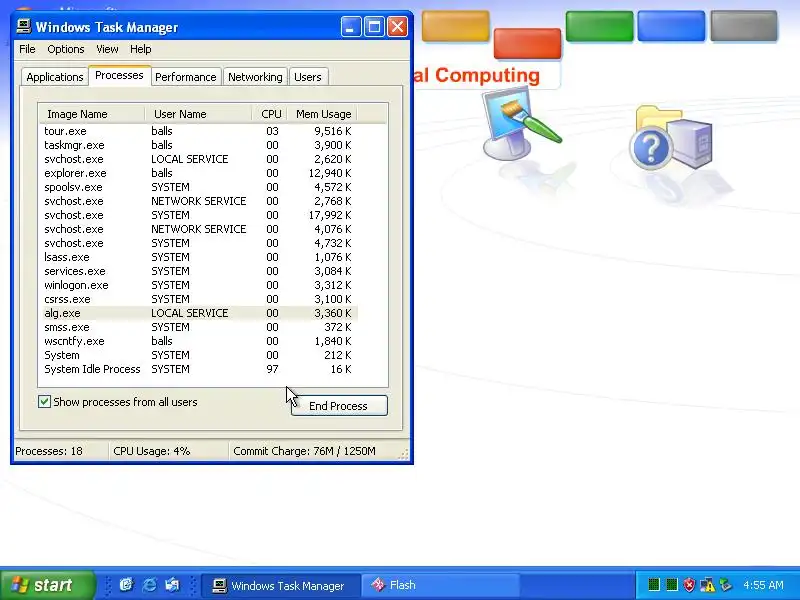Click the 4:55 AM taskbar clock
800x600 pixels.
tap(763, 585)
